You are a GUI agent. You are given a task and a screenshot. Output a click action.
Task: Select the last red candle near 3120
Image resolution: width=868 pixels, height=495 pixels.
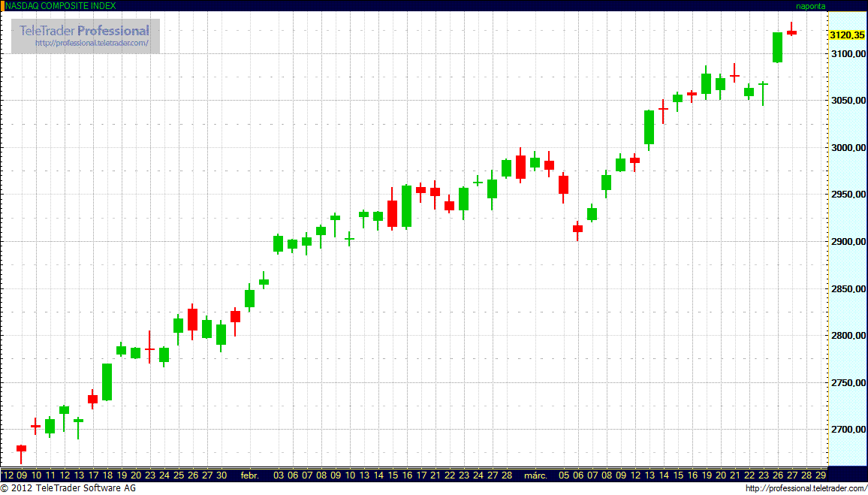(x=791, y=32)
